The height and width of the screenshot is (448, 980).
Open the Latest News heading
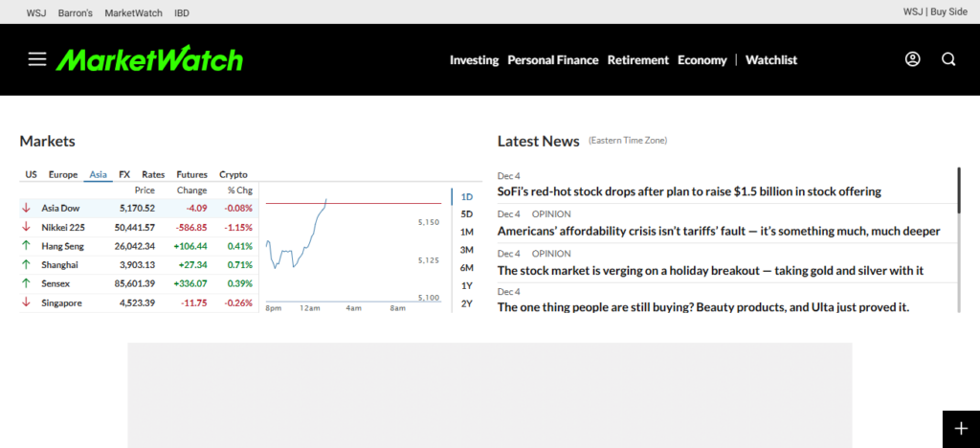coord(539,142)
